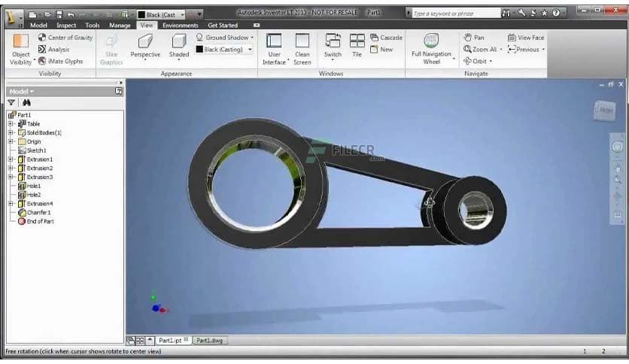
Task: Expand Extrusion1 node
Action: pos(11,159)
